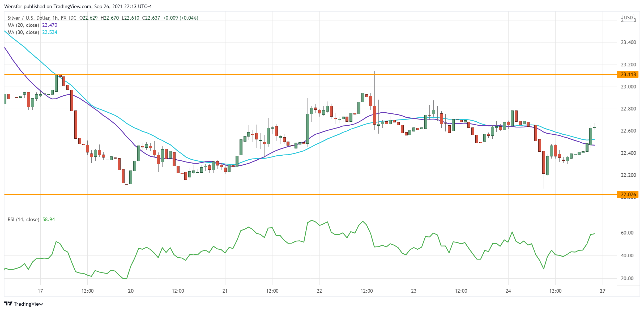This screenshot has height=311, width=644.
Task: Click the Wensfer published header text
Action: tap(78, 6)
